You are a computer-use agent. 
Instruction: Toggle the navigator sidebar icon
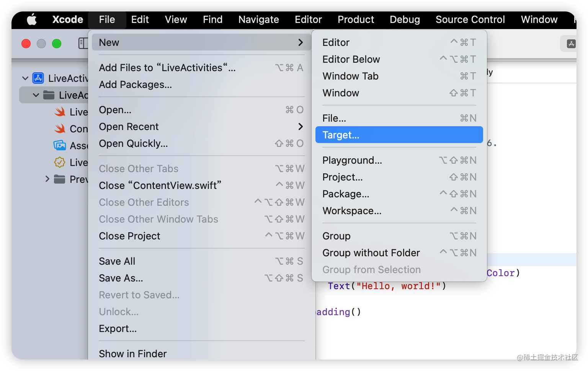(x=83, y=43)
